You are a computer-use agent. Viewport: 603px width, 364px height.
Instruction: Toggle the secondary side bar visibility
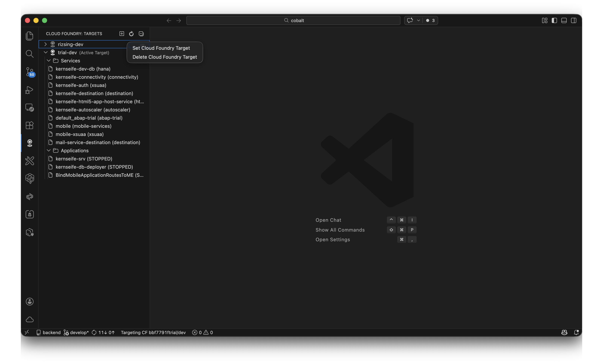574,21
